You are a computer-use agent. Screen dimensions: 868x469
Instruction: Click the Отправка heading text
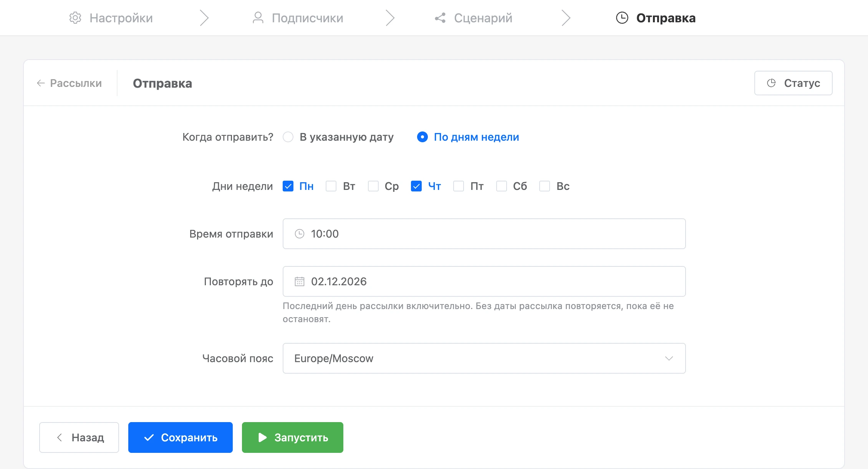click(162, 83)
